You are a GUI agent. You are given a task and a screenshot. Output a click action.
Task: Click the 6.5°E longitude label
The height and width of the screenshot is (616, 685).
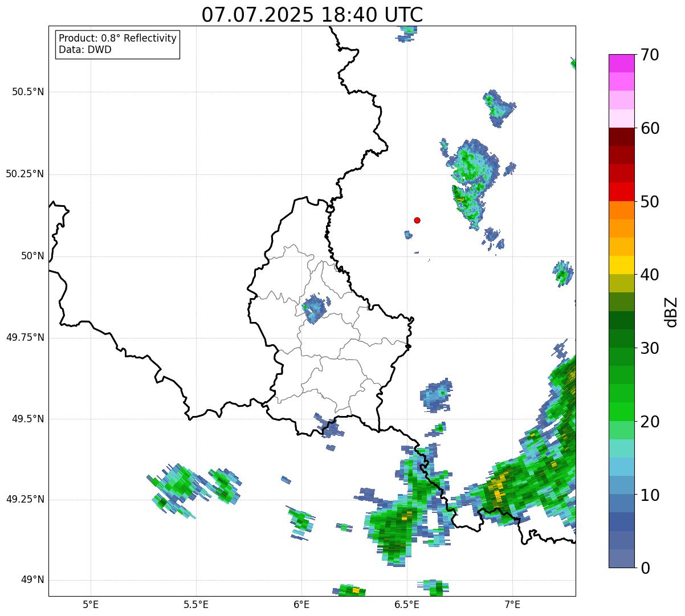coord(407,605)
